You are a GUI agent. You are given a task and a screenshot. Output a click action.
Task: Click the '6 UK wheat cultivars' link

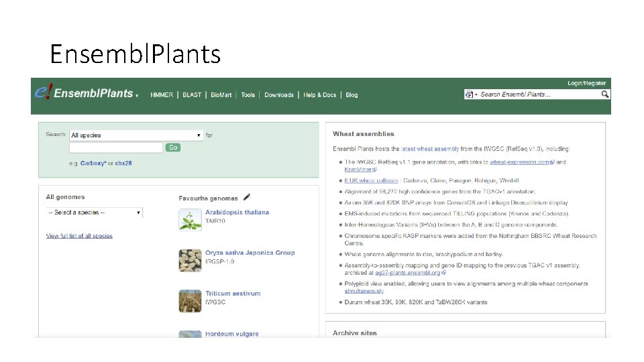371,180
